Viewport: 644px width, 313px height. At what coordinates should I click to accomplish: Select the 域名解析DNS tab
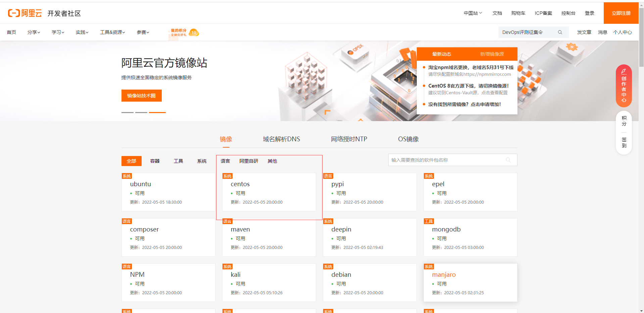[281, 139]
